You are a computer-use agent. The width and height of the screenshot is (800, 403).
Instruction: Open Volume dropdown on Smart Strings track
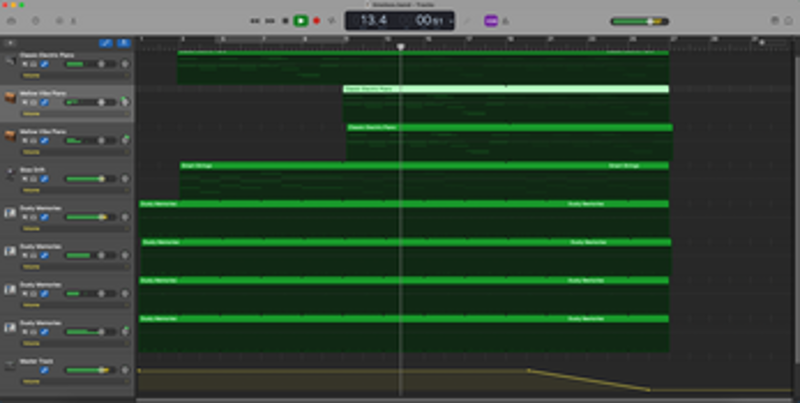coord(75,190)
